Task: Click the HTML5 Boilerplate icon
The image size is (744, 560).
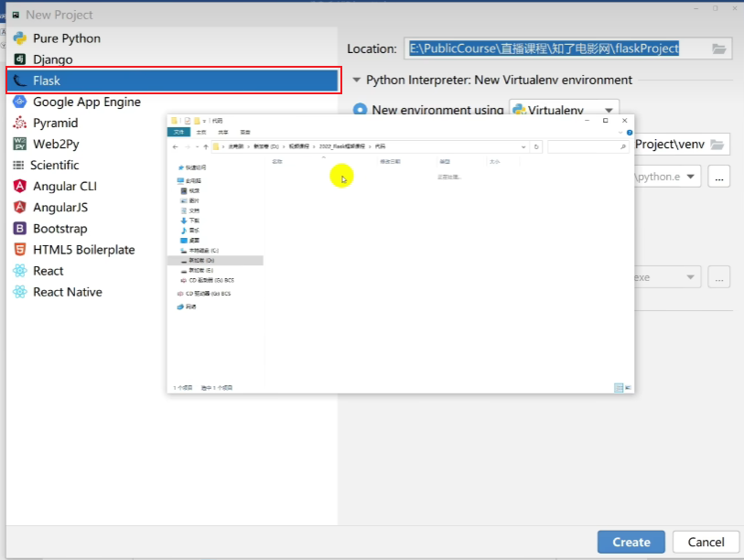Action: point(19,250)
